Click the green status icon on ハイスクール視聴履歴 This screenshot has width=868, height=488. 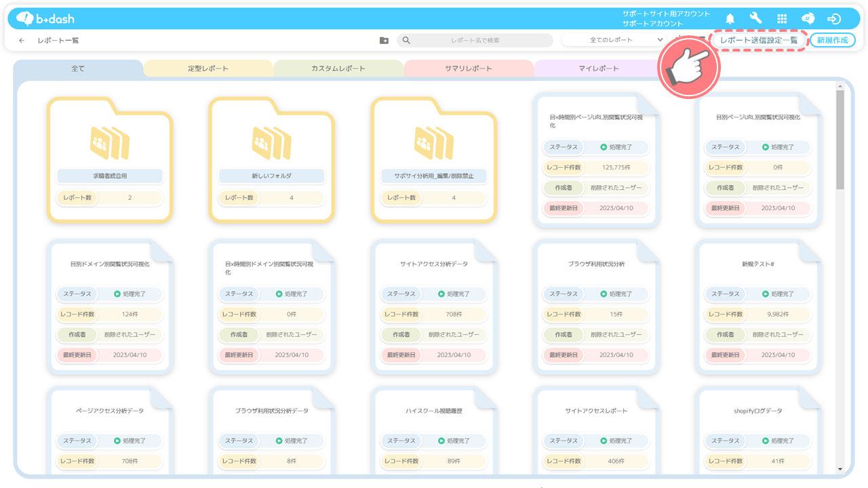click(441, 441)
